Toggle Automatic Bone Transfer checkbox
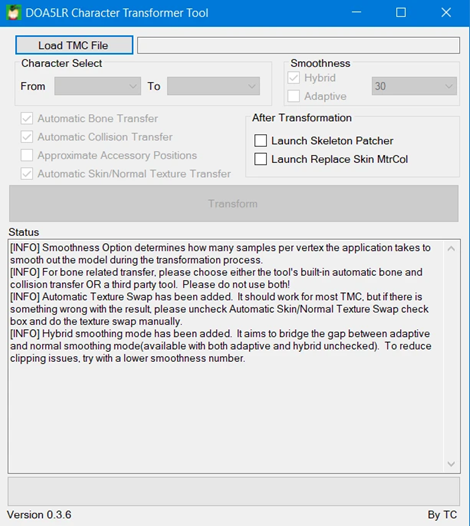The width and height of the screenshot is (470, 526). (x=27, y=118)
